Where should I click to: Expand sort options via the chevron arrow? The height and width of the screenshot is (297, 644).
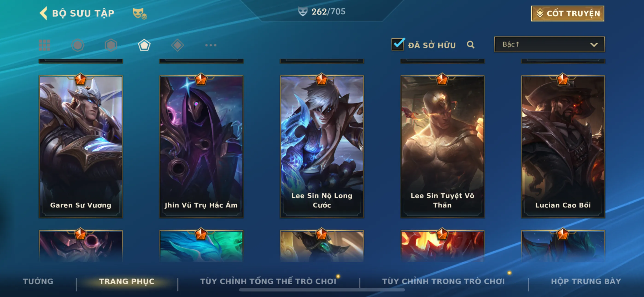[x=594, y=45]
